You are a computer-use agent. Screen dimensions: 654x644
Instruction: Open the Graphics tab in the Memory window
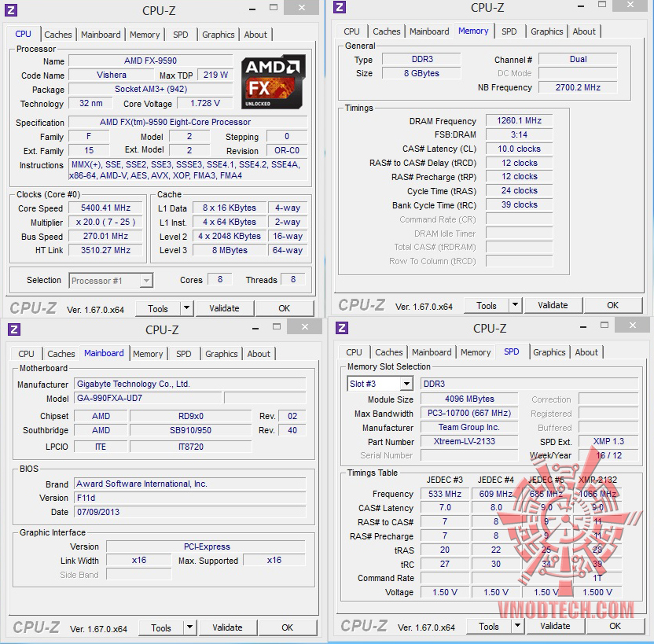[x=547, y=31]
